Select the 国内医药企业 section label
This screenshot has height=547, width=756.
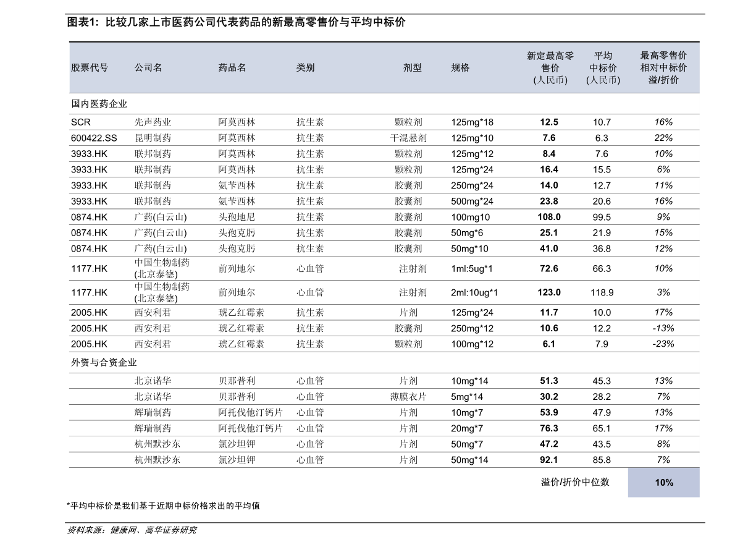(x=99, y=104)
